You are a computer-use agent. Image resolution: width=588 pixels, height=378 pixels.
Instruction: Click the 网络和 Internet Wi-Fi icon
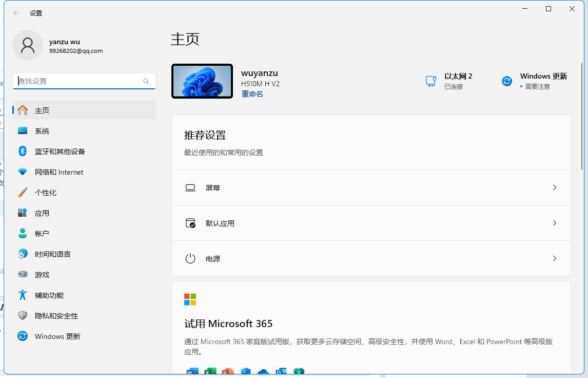pos(23,172)
